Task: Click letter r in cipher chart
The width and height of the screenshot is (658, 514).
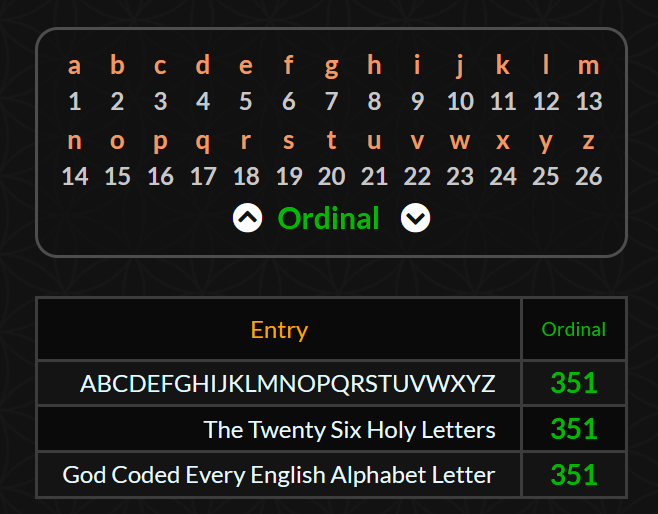Action: pos(246,141)
